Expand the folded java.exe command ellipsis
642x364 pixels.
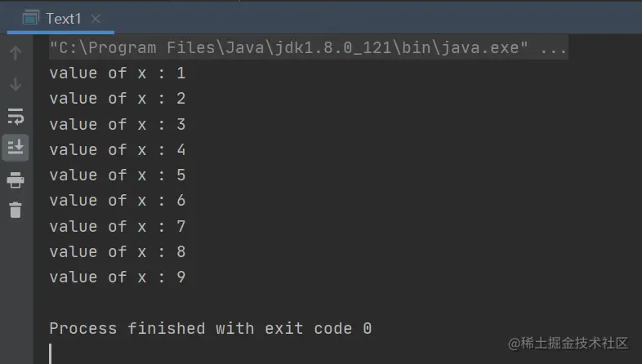tap(554, 48)
